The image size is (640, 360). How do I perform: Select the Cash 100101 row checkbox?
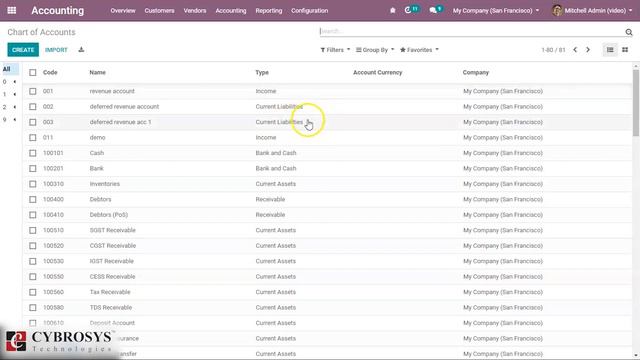33,153
